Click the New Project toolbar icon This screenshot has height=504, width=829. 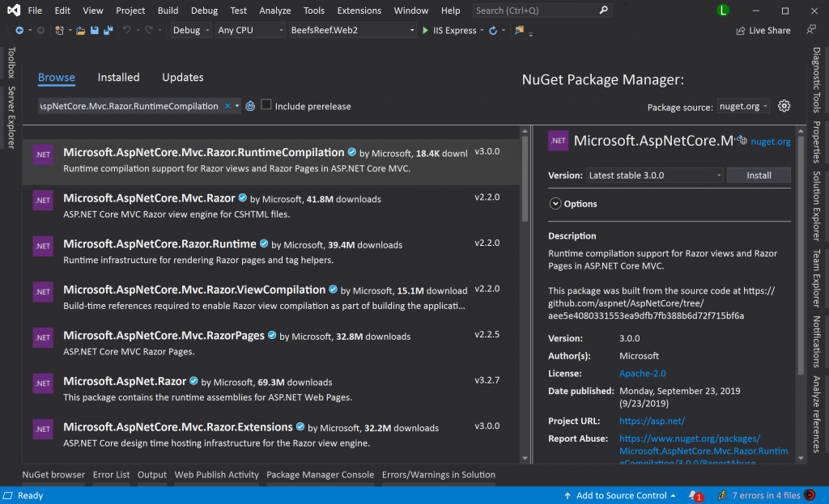click(59, 31)
